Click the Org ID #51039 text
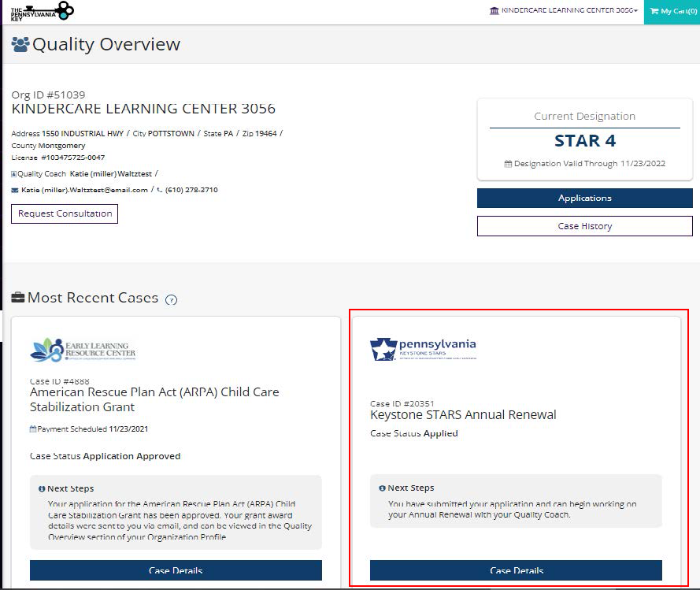Screen dimensions: 700x590 click(48, 95)
